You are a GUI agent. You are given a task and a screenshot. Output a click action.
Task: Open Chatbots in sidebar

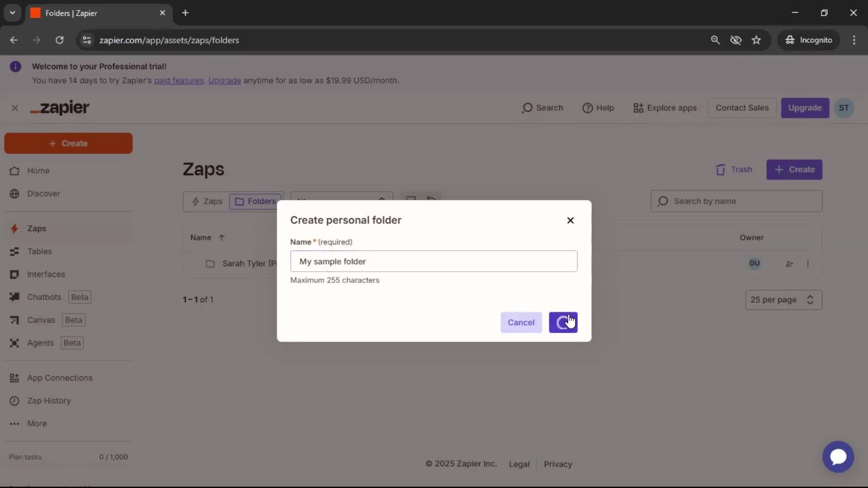click(68, 297)
